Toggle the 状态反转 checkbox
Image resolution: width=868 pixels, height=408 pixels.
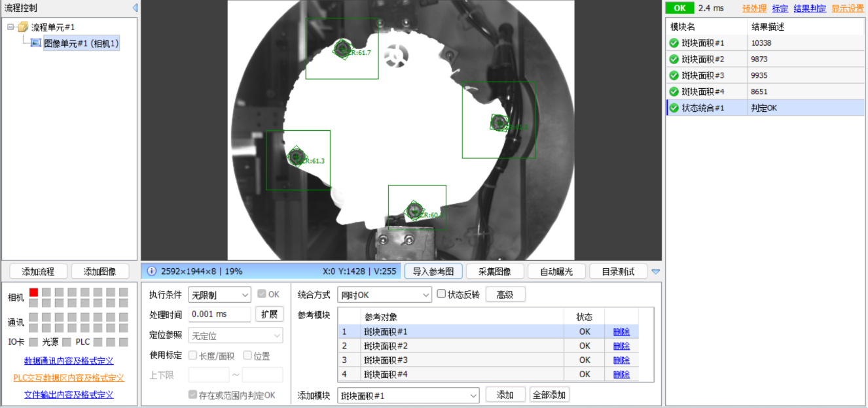pyautogui.click(x=441, y=294)
